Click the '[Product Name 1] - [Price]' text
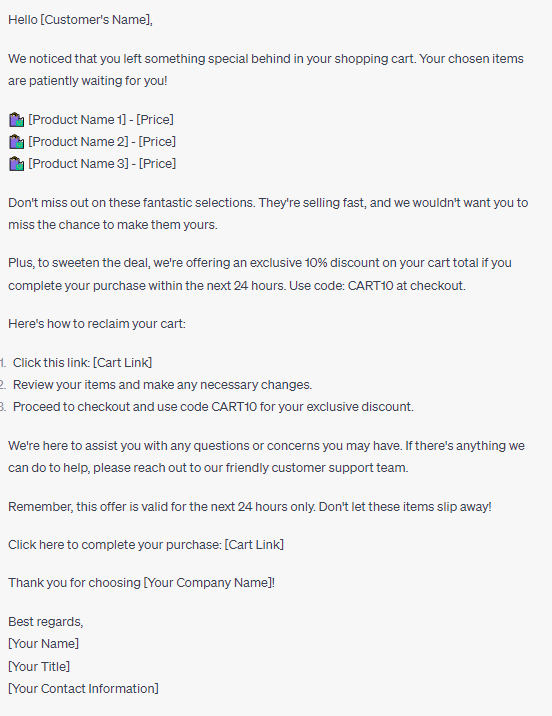The image size is (552, 716). pyautogui.click(x=101, y=120)
